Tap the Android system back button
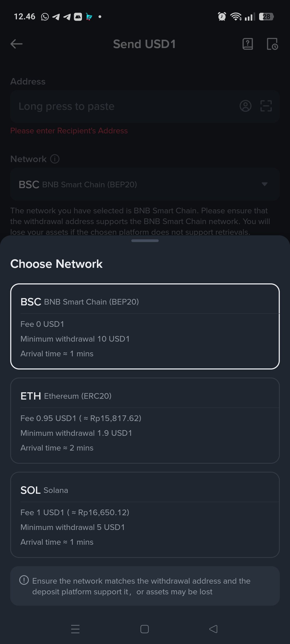 [x=213, y=629]
